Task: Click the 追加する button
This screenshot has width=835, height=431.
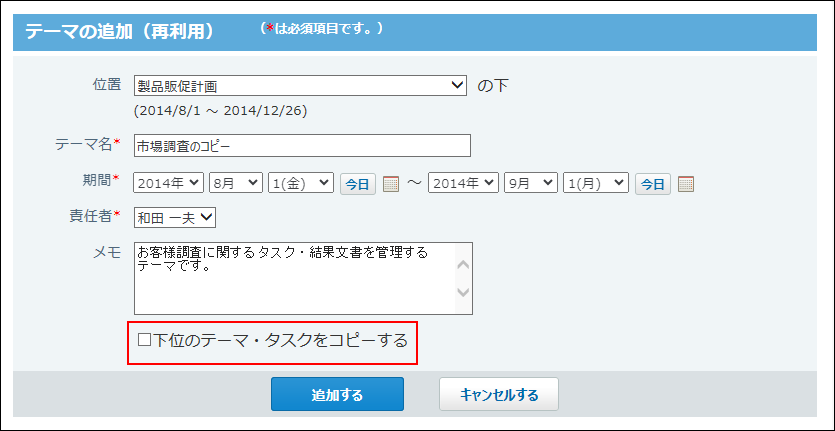Action: coord(337,395)
